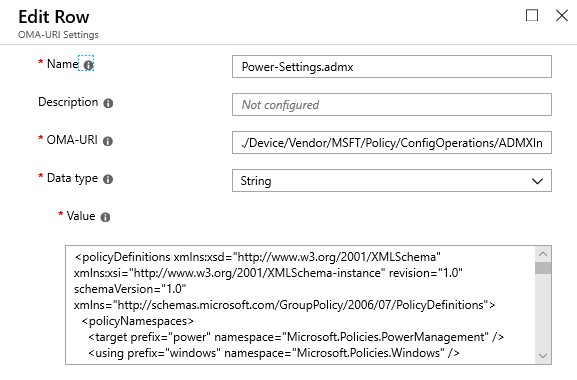Click the Data type info icon
Screen dimensions: 577x380
108,179
